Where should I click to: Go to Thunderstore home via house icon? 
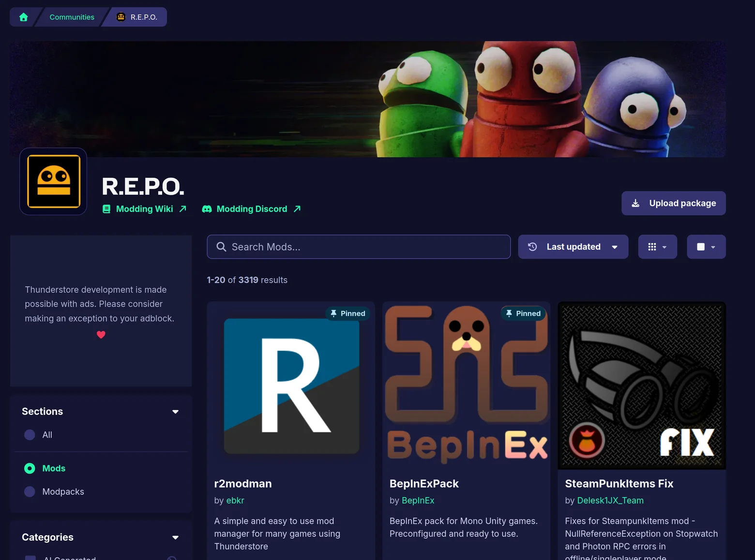[x=23, y=17]
